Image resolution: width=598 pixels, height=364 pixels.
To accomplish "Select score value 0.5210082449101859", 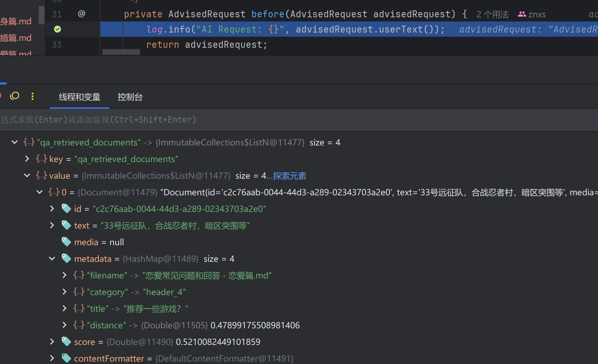I will pos(218,342).
